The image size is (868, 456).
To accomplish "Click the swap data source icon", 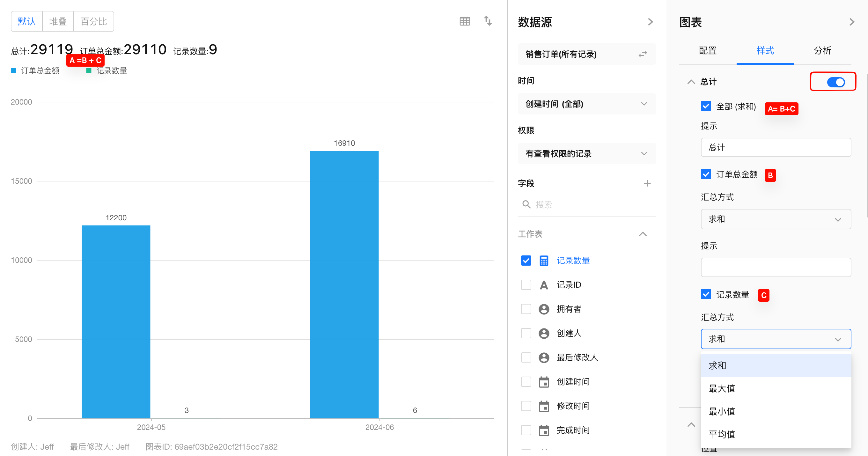I will coord(643,54).
